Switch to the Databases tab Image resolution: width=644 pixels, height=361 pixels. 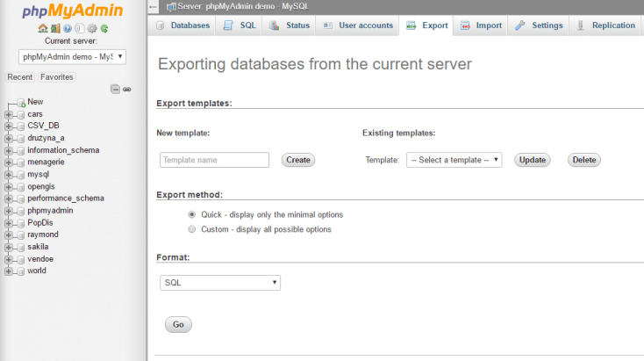tap(182, 25)
